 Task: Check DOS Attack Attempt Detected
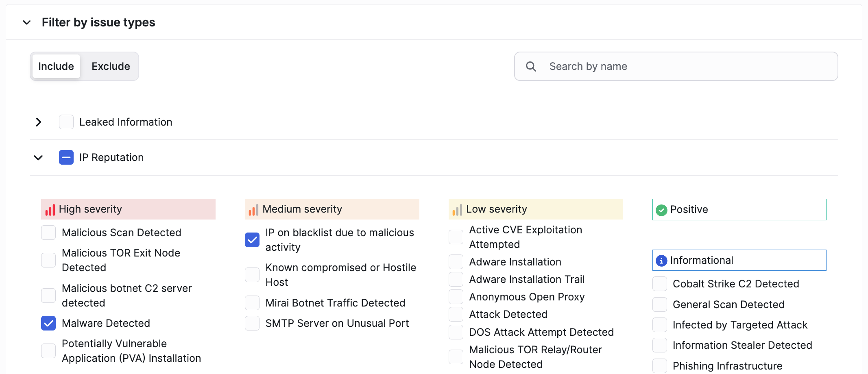click(456, 332)
